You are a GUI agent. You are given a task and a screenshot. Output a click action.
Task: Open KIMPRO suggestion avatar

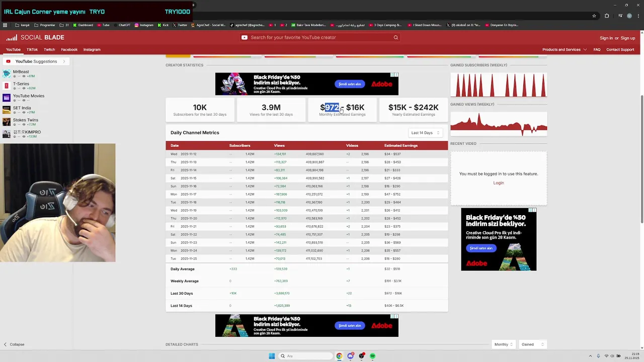[x=7, y=134]
